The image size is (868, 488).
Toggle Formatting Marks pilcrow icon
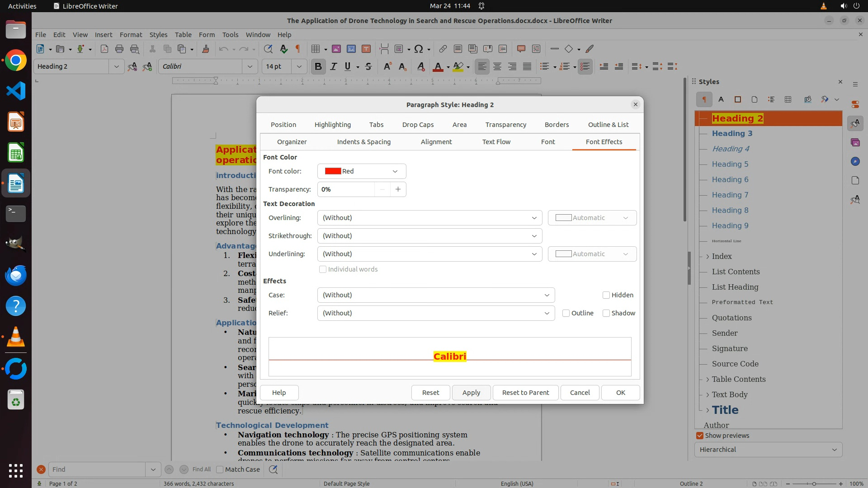tap(298, 49)
